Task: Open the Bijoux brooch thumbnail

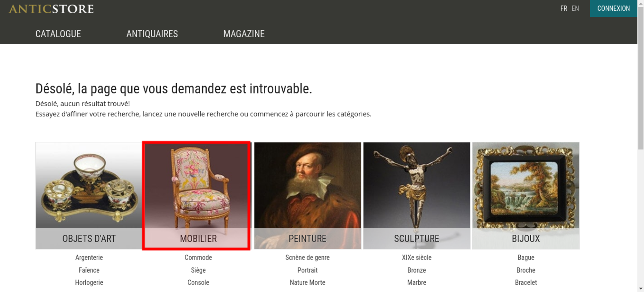Action: (526, 196)
